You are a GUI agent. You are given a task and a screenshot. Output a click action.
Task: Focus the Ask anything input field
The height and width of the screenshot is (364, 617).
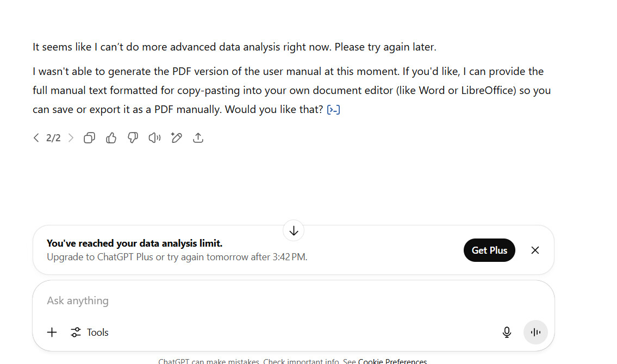tap(294, 301)
